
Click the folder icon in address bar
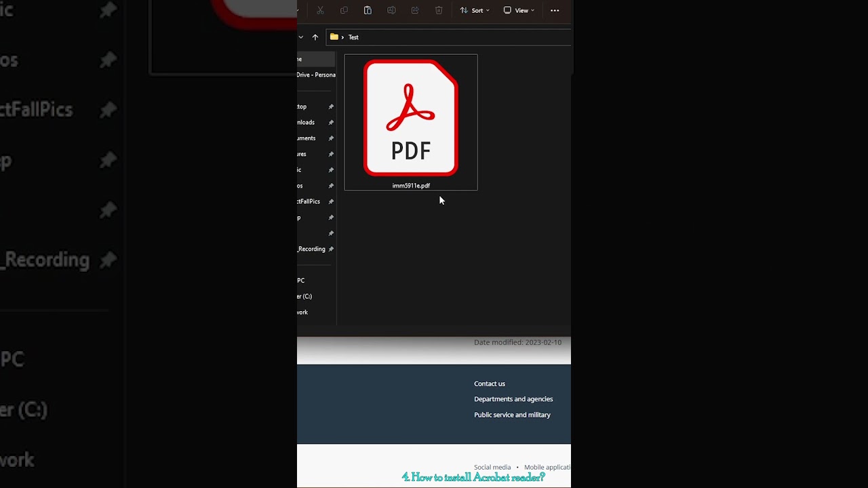click(334, 37)
